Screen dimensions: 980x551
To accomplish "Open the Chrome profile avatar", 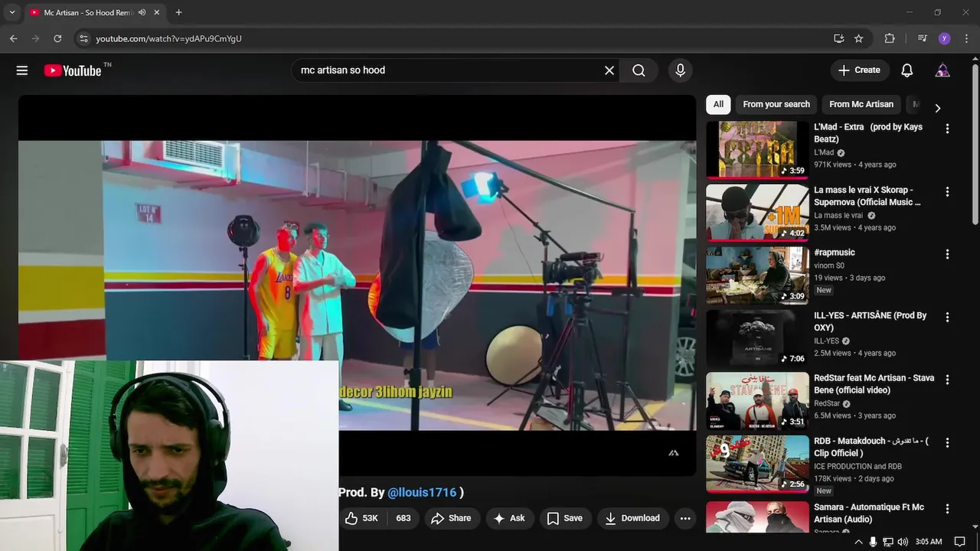I will click(x=944, y=38).
